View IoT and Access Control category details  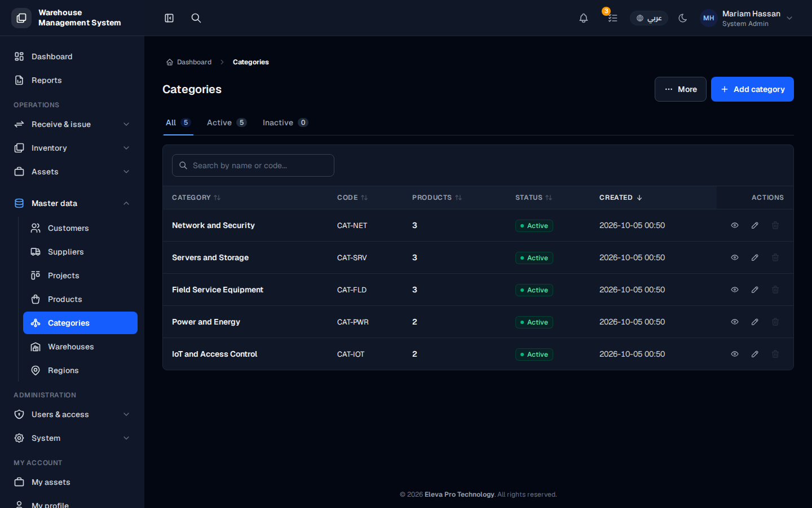pos(735,354)
